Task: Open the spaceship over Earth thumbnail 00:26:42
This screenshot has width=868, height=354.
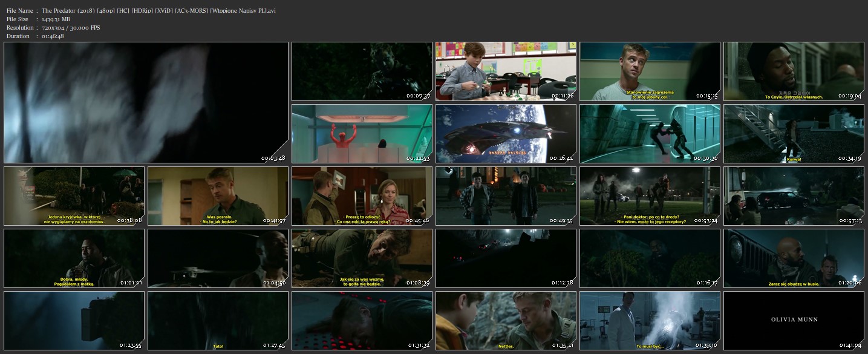Action: tap(506, 134)
